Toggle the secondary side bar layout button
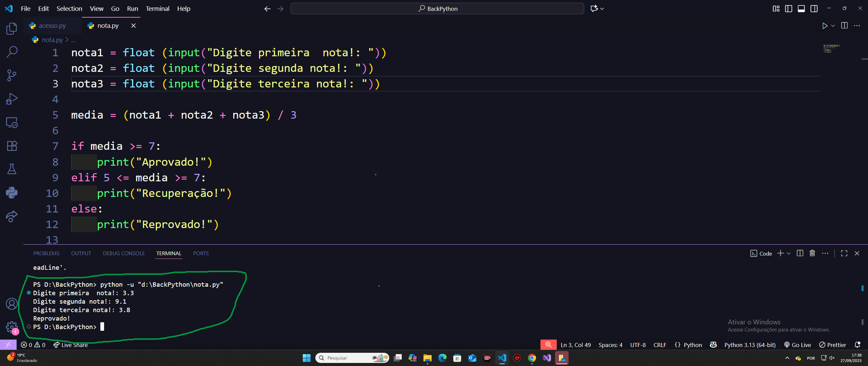 814,8
